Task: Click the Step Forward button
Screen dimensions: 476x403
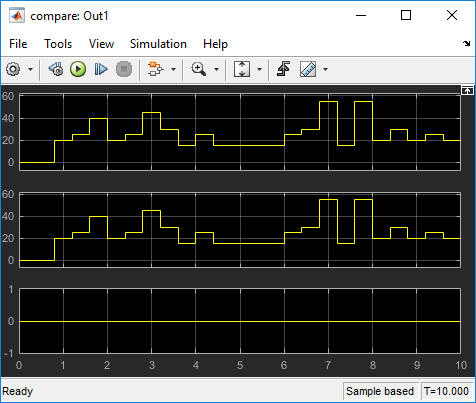Action: click(101, 69)
